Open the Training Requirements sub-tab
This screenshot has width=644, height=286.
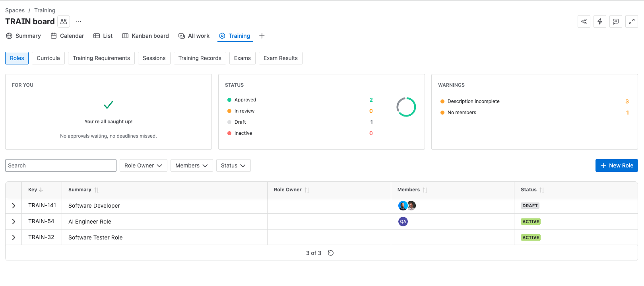click(x=101, y=58)
